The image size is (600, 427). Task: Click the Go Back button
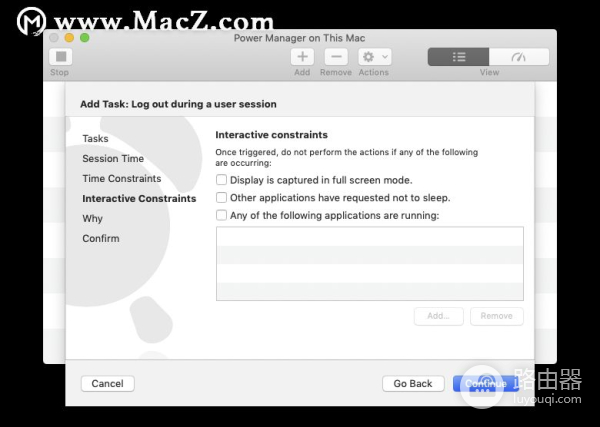[413, 383]
